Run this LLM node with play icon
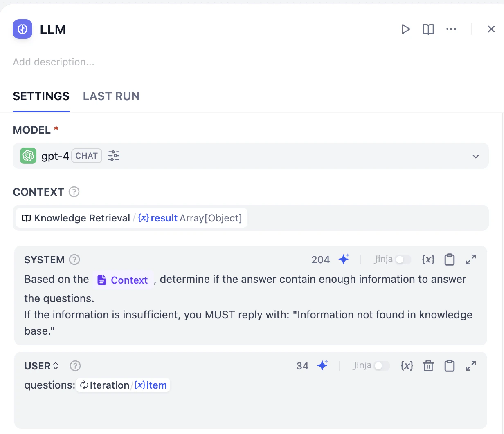 (x=405, y=29)
